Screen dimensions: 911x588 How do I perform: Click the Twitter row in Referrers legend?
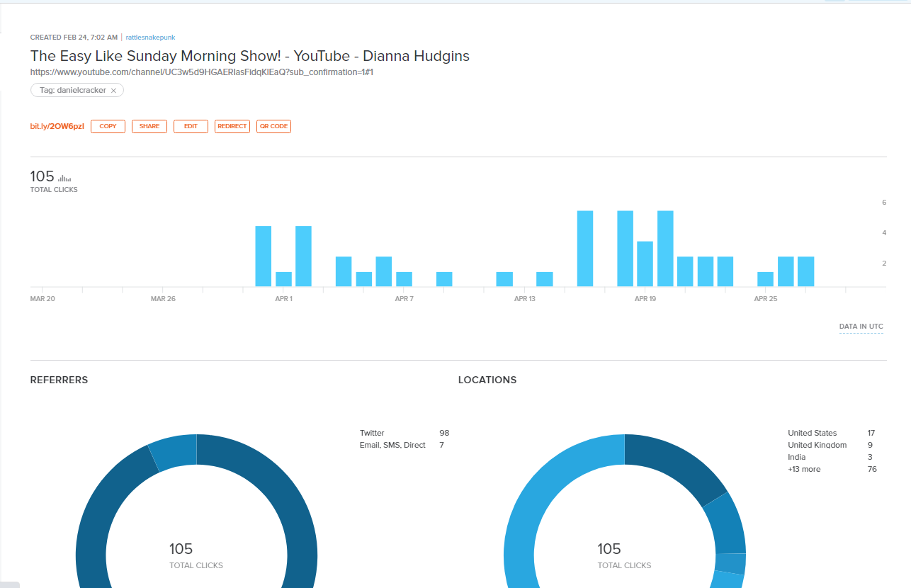click(404, 433)
